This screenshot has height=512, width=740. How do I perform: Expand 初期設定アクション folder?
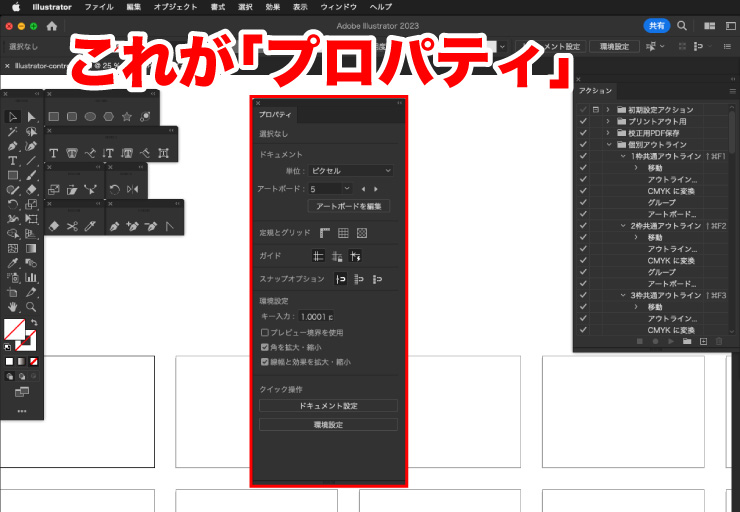point(608,109)
